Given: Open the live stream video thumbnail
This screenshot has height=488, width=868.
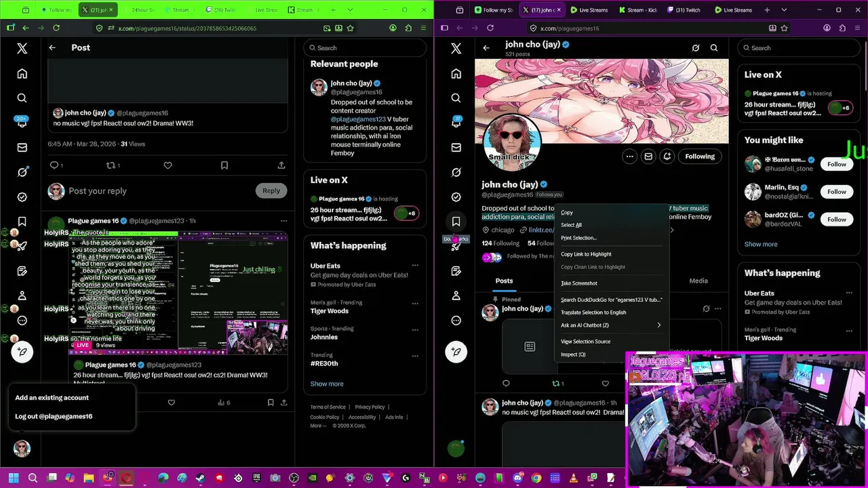Looking at the screenshot, I should 178,293.
